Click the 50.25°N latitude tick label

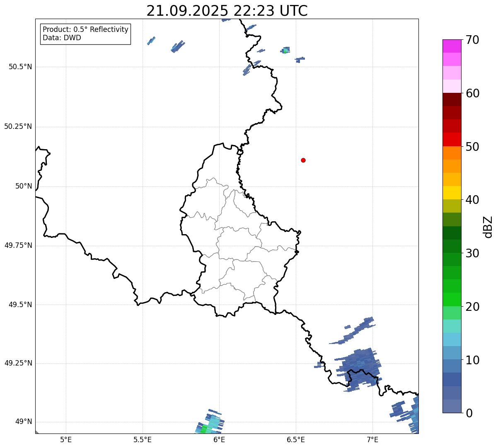pyautogui.click(x=18, y=126)
